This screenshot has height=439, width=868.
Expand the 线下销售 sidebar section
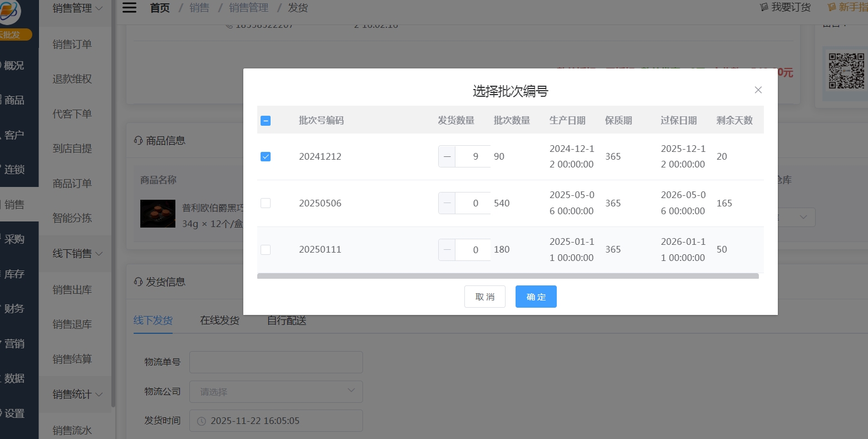click(77, 254)
